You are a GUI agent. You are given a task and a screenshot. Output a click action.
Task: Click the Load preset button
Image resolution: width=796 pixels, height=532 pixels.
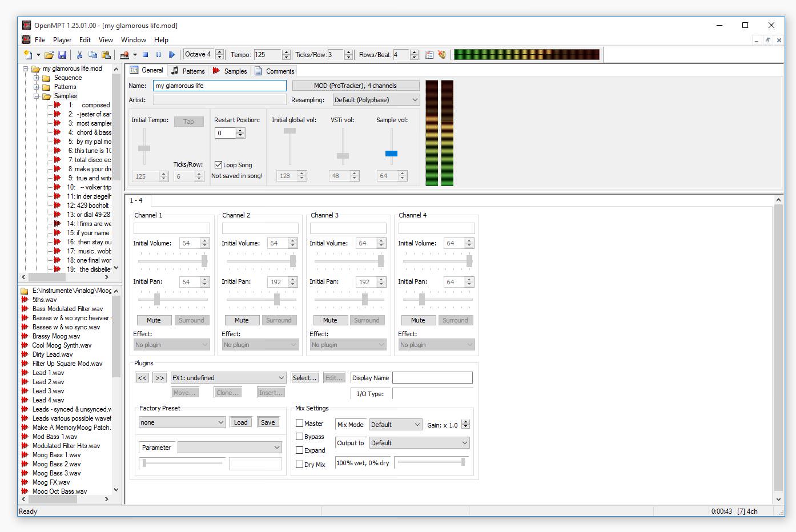(x=241, y=422)
